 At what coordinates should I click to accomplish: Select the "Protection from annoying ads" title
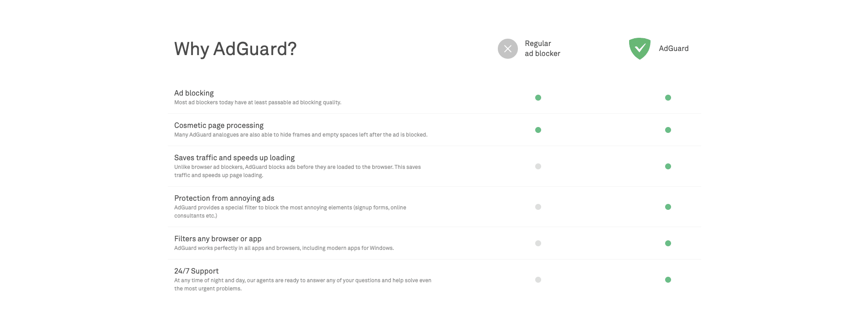coord(224,198)
